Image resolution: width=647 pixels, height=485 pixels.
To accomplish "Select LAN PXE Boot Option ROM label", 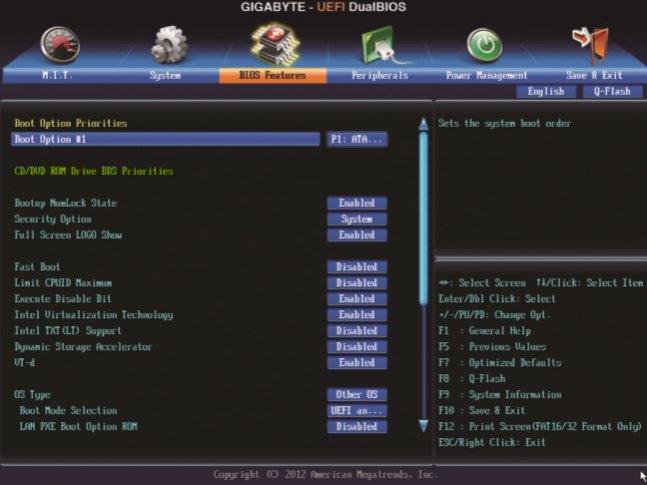I will click(78, 427).
